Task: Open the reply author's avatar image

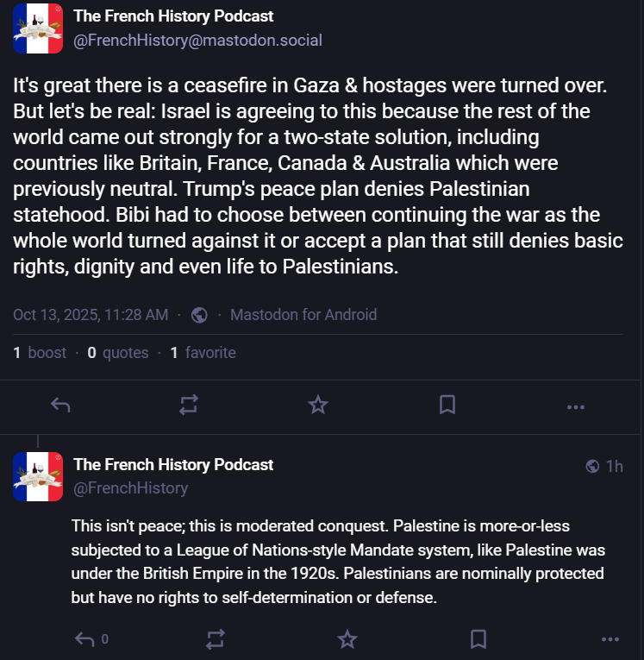Action: coord(38,476)
